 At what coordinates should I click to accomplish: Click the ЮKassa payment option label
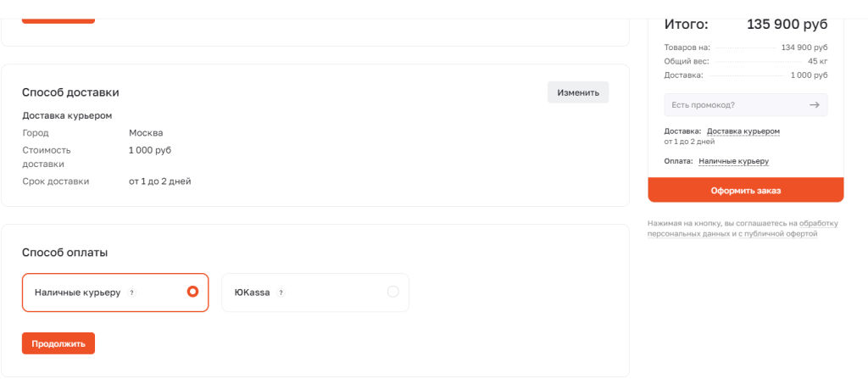(x=252, y=293)
